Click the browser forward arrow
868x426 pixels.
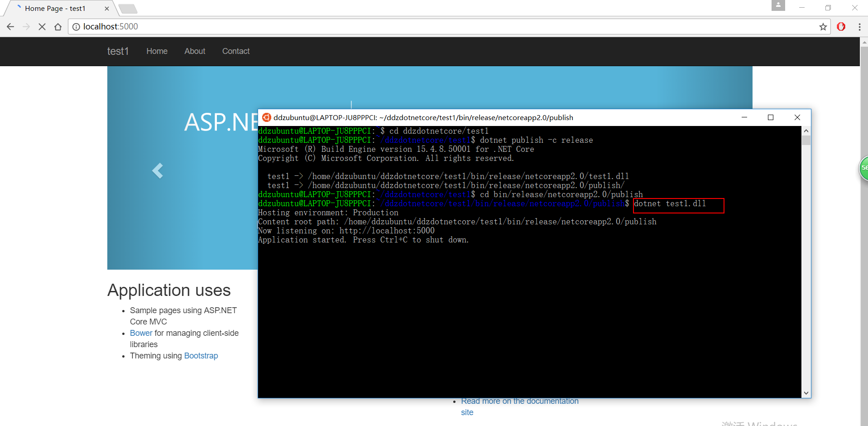click(26, 27)
